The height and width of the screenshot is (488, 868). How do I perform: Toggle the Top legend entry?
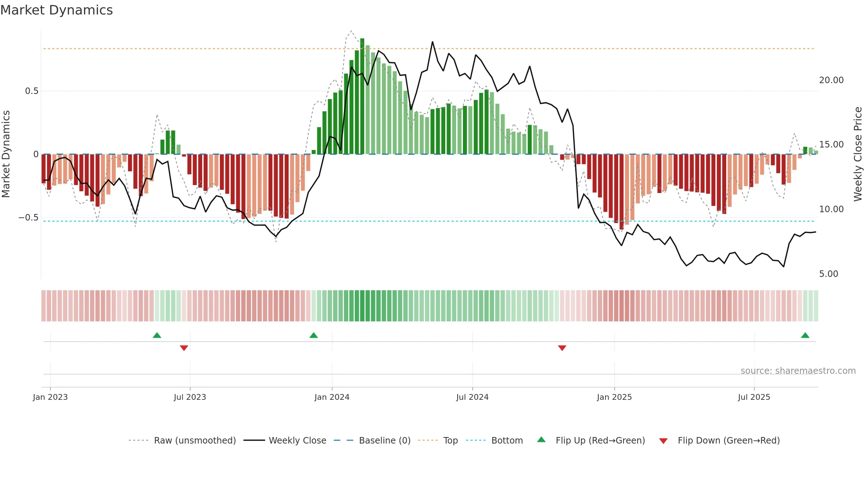point(438,440)
